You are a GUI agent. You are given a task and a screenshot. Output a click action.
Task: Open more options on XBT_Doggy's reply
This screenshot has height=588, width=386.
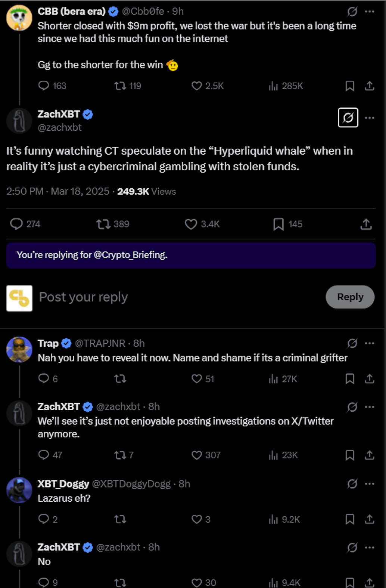pos(369,483)
